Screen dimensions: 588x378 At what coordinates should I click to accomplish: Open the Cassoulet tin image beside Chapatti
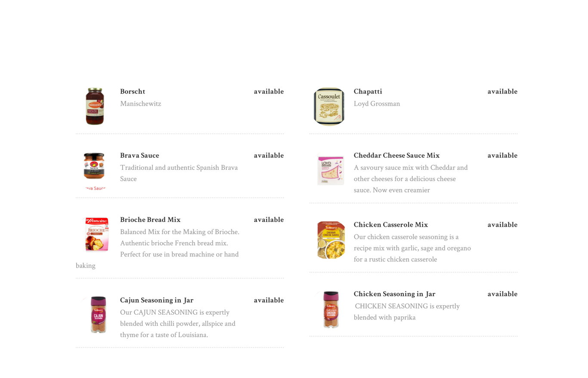pyautogui.click(x=329, y=106)
